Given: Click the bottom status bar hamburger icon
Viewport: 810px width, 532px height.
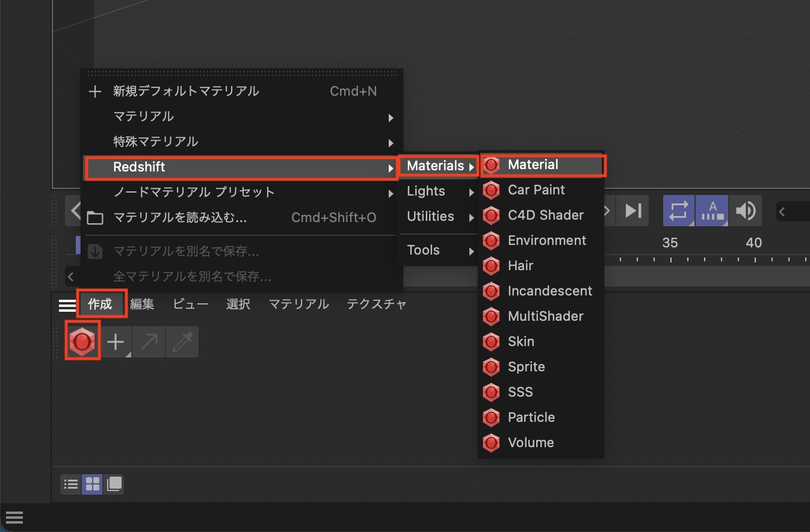Looking at the screenshot, I should (14, 518).
